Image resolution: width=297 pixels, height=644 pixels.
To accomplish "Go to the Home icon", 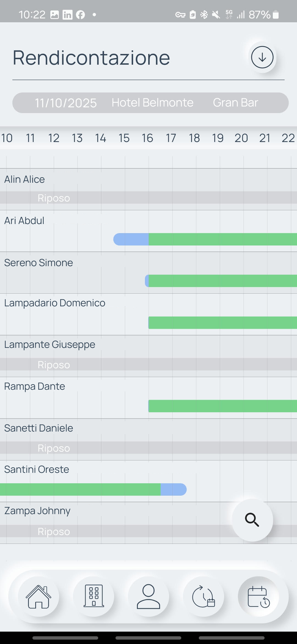I will point(38,596).
